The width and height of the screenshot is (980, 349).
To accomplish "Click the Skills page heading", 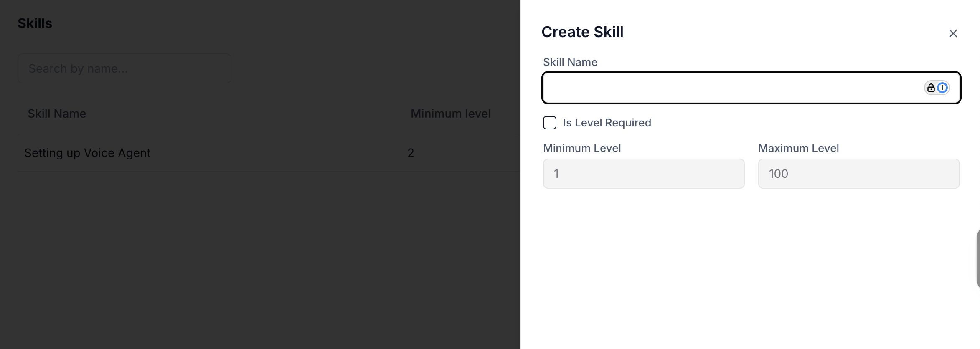I will (x=35, y=23).
